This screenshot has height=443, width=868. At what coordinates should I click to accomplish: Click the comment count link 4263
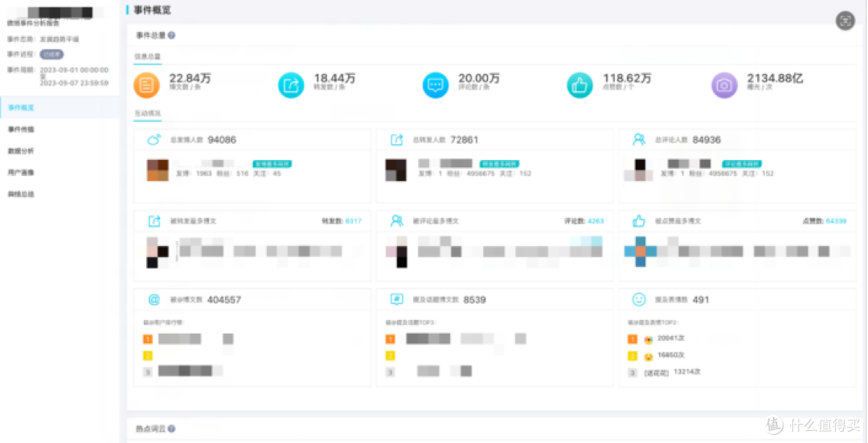click(596, 221)
